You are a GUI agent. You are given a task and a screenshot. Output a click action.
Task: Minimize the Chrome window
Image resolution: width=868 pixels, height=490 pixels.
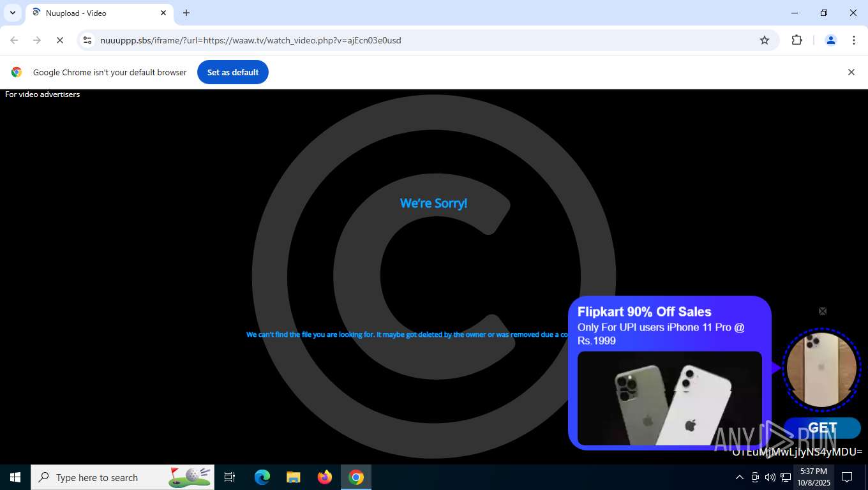(795, 13)
